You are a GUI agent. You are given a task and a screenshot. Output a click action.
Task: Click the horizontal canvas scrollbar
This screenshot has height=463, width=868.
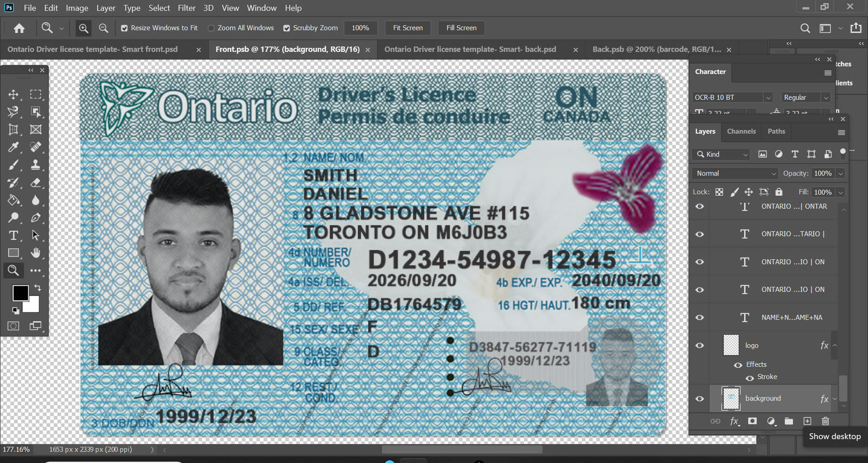pyautogui.click(x=462, y=449)
